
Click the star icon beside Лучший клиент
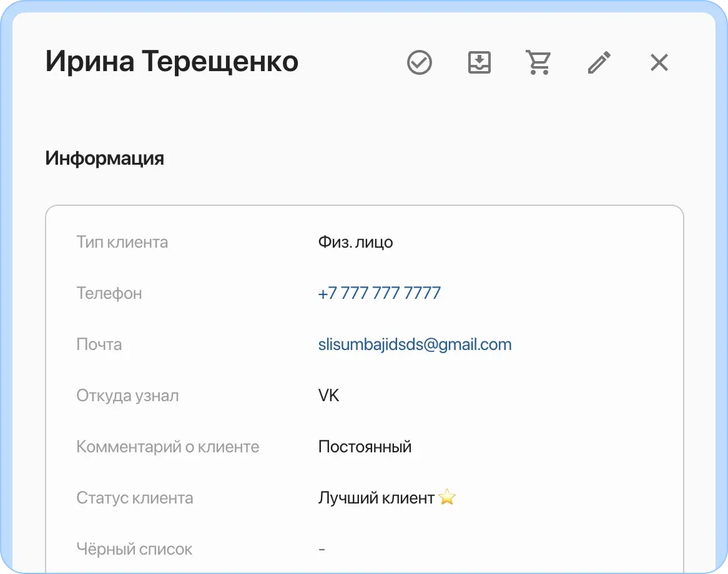448,497
